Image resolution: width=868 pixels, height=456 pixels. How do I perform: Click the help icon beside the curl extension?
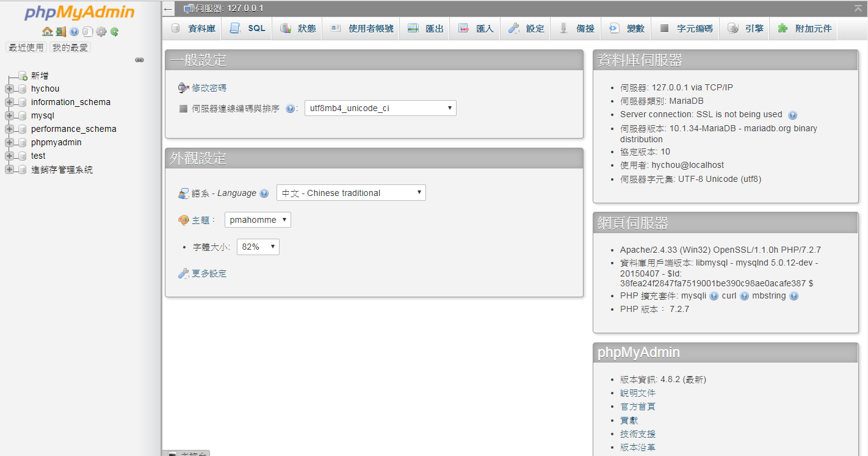(x=743, y=295)
